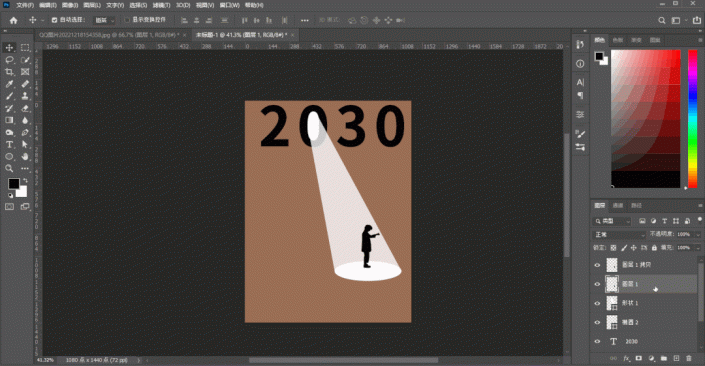Viewport: 705px width, 366px height.
Task: Click the vertical rainbow hue slider
Action: (692, 119)
